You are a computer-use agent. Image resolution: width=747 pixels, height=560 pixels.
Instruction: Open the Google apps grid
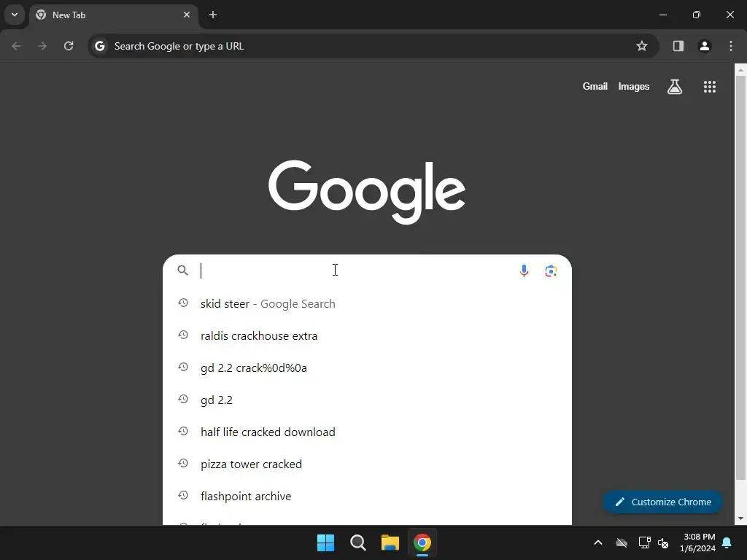pyautogui.click(x=710, y=87)
